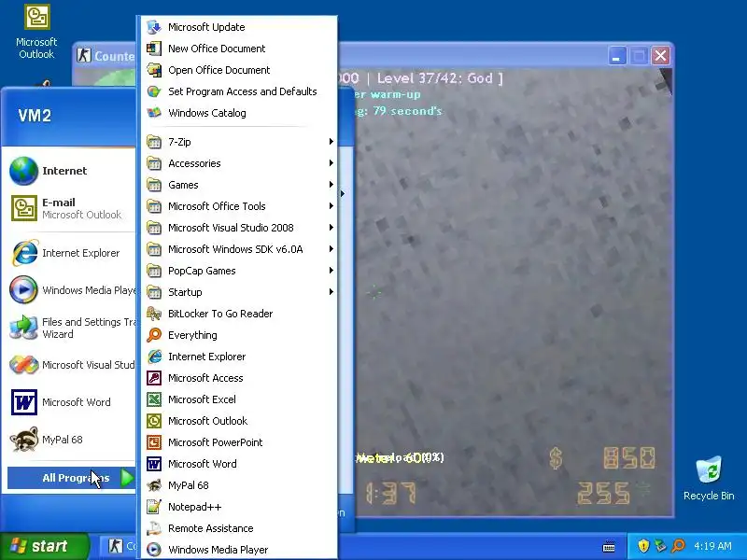
Task: Minimize the Counter-Strike window
Action: [616, 56]
